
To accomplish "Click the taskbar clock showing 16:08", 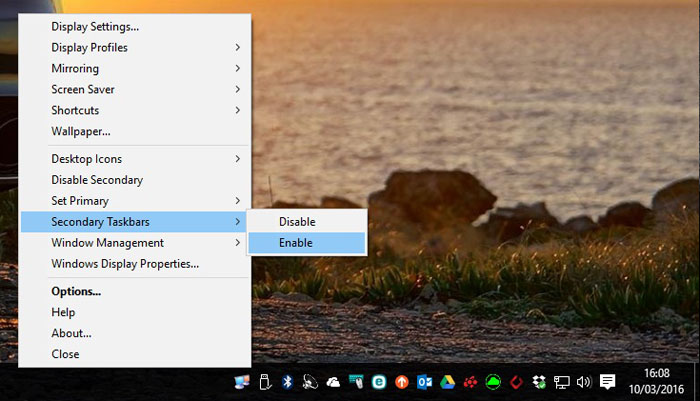I will [656, 373].
